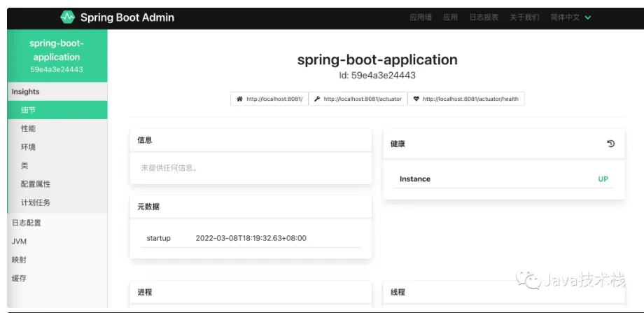Image resolution: width=644 pixels, height=313 pixels.
Task: Open the 日志报表 nav menu item
Action: pos(484,18)
